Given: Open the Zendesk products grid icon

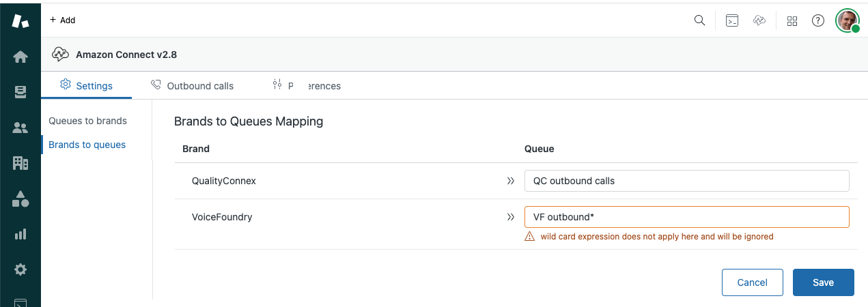Looking at the screenshot, I should [792, 20].
